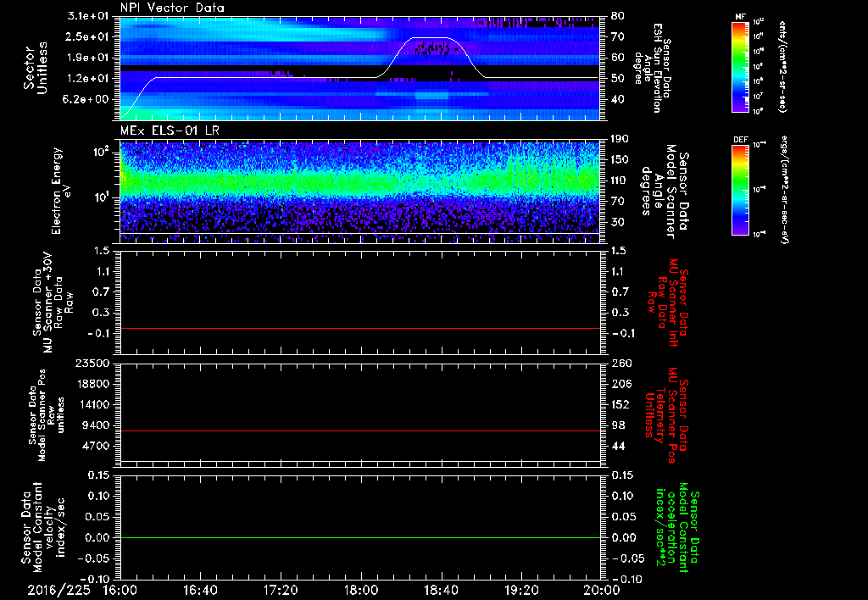The image size is (868, 600).
Task: Click the "NPI Vector Data" panel title
Action: click(x=172, y=8)
